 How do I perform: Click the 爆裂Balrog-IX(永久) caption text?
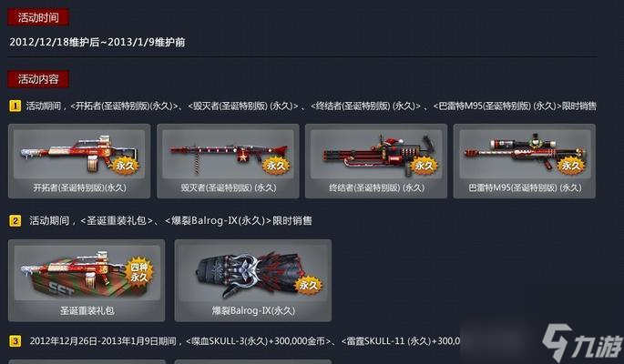coord(253,310)
